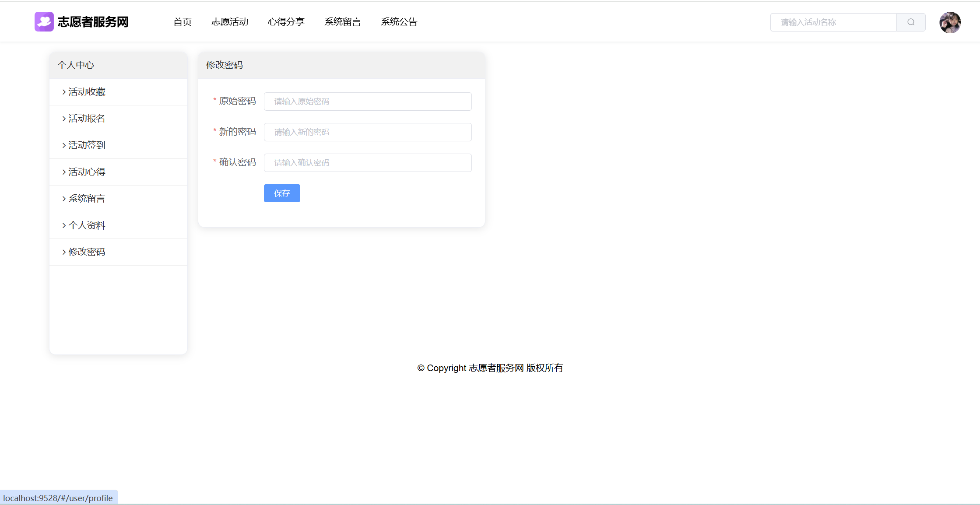Screen dimensions: 980x505
Task: Open 系统留言 in the sidebar list
Action: coord(87,199)
